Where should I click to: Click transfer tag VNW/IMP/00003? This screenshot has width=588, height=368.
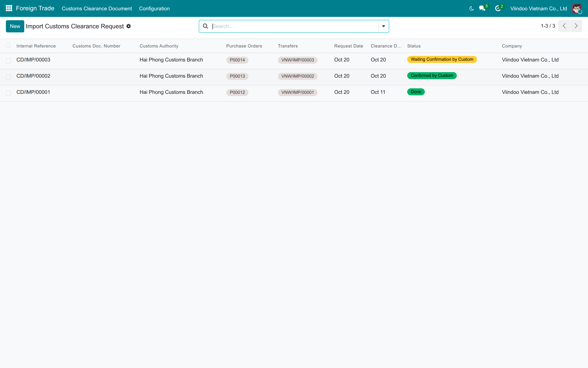point(298,60)
